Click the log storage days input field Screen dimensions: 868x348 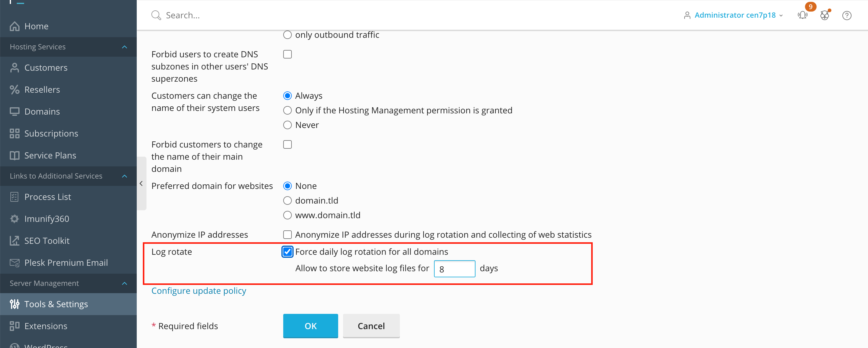[454, 268]
